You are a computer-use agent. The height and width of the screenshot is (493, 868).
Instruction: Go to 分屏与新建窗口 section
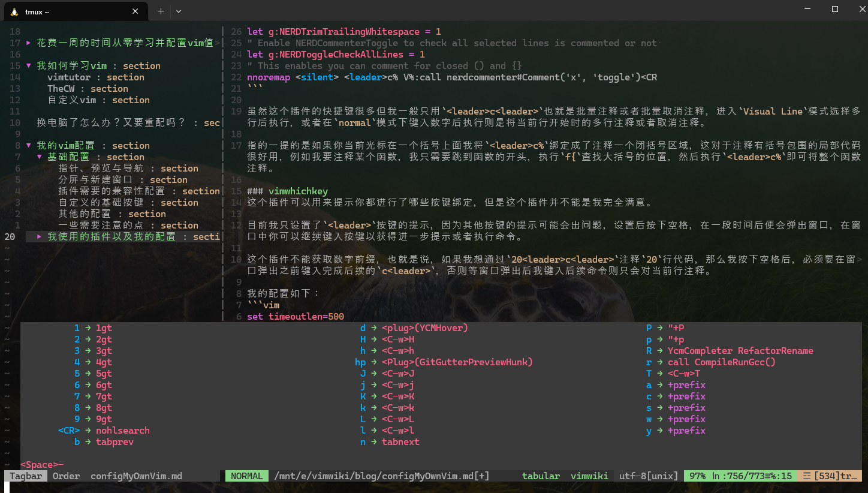123,180
